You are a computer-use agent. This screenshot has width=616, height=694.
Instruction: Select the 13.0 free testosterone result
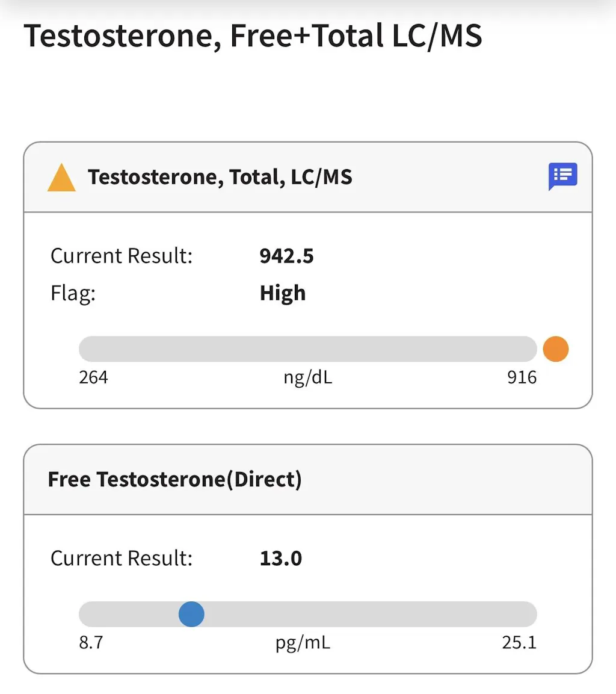[280, 559]
